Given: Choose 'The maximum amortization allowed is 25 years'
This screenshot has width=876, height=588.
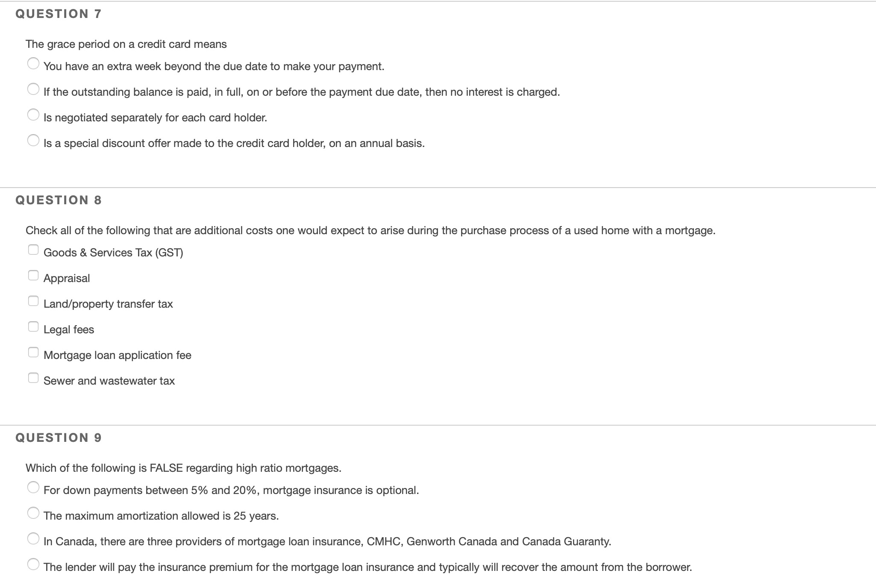Looking at the screenshot, I should pyautogui.click(x=34, y=512).
